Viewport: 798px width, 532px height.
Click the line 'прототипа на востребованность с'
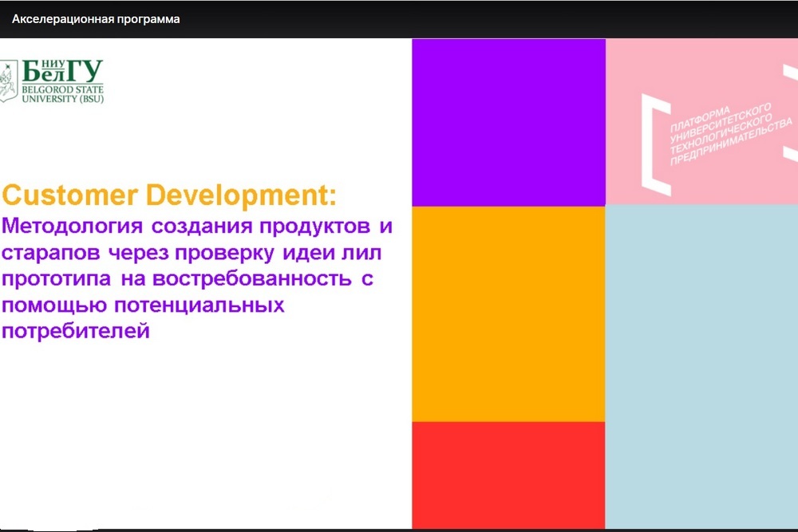point(188,279)
